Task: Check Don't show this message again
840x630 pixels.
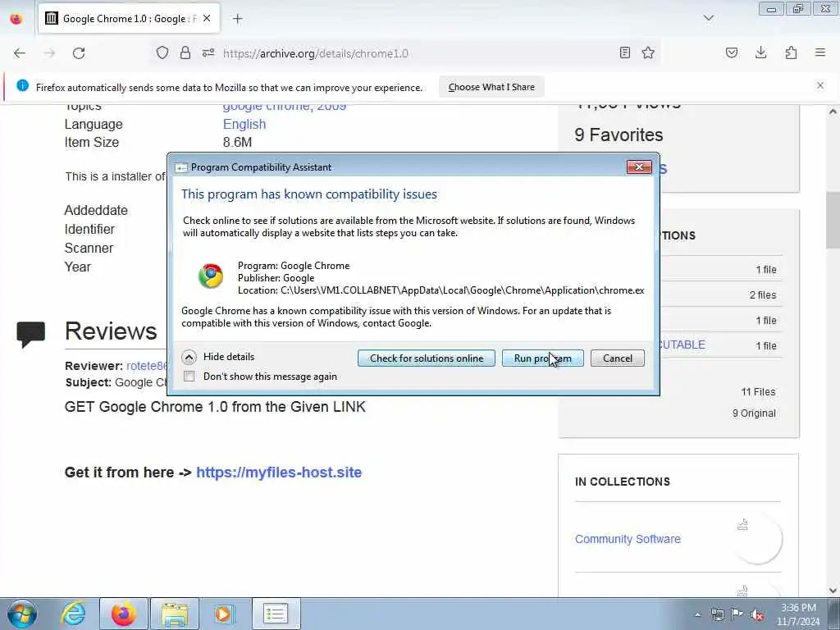Action: [x=189, y=376]
